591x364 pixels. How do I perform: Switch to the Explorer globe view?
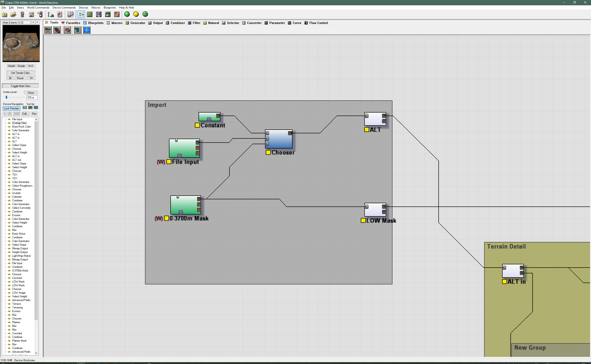(99, 15)
